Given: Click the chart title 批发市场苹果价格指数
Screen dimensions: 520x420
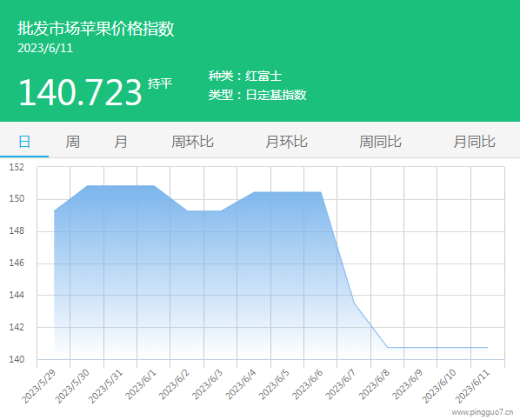Looking at the screenshot, I should click(x=96, y=28).
